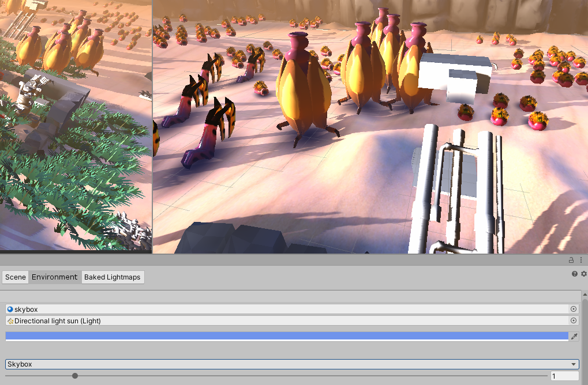Open the three-dot menu of the Lighting panel
This screenshot has width=588, height=385.
(x=580, y=260)
